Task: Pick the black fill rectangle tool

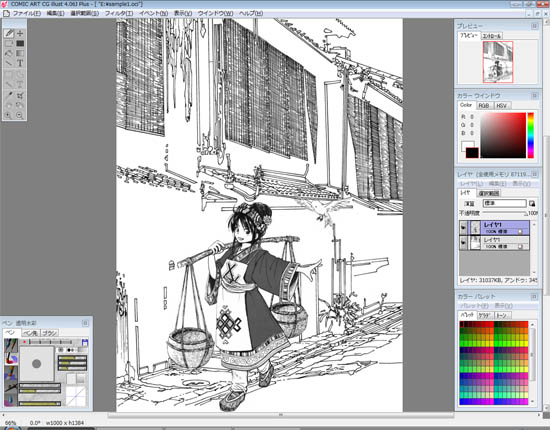Action: tap(20, 43)
